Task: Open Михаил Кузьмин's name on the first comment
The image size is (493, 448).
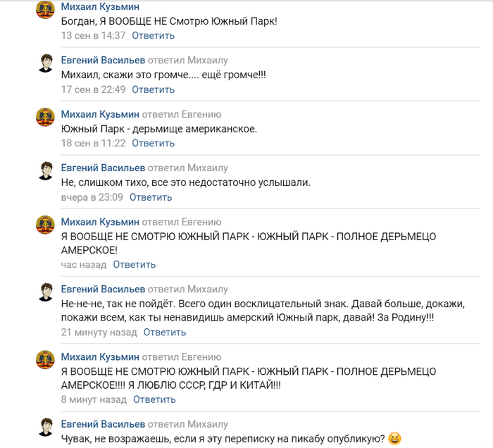Action: 99,6
